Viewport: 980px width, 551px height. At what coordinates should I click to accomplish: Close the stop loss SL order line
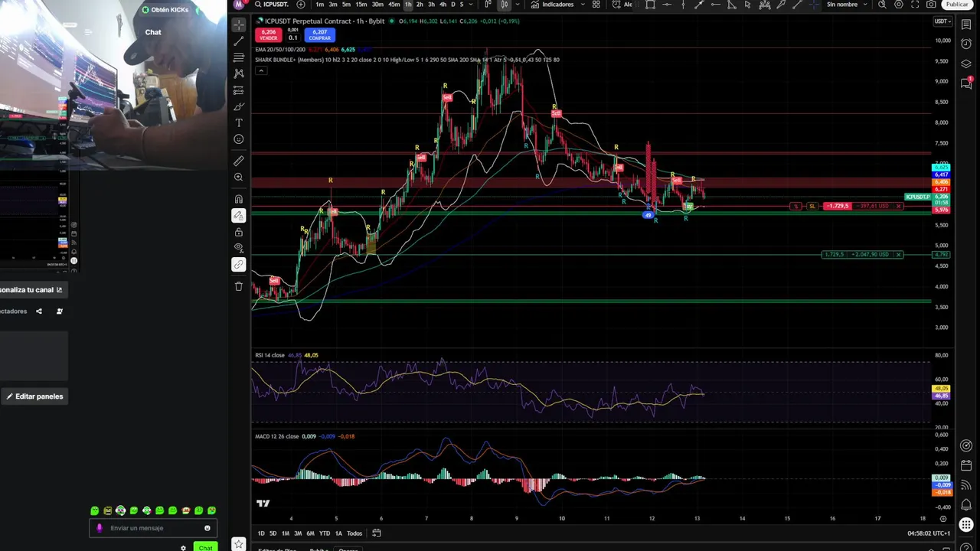coord(898,206)
